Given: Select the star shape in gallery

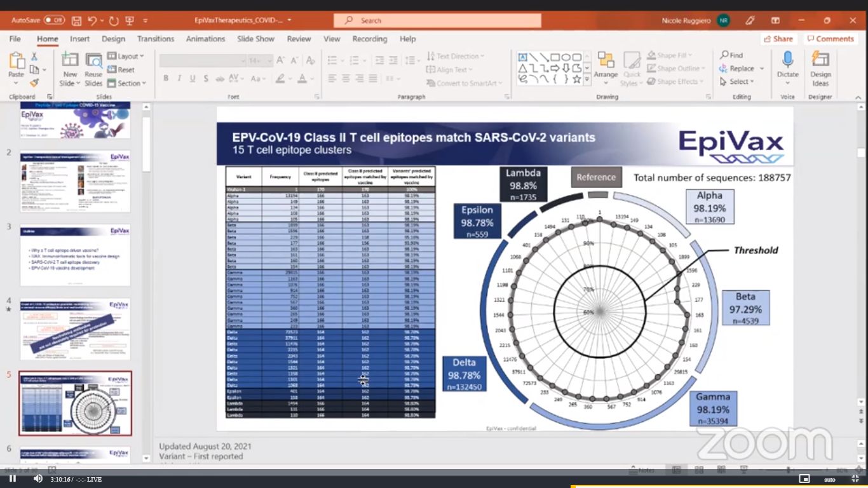Looking at the screenshot, I should 577,79.
